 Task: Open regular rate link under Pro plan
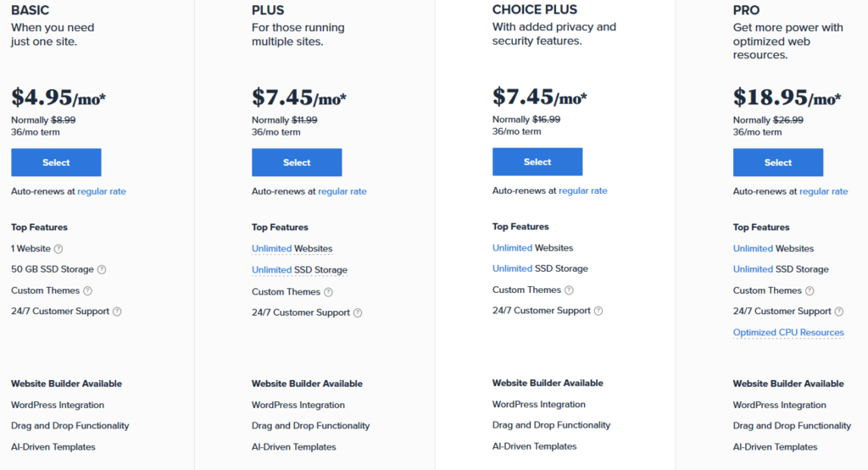(x=824, y=191)
